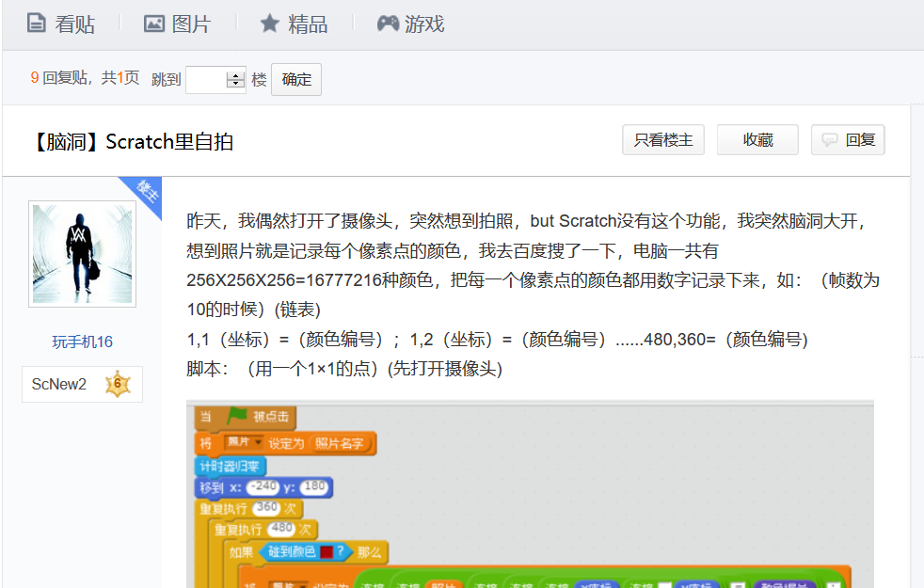
Task: Click the 计时器归零 block in script
Action: point(230,466)
